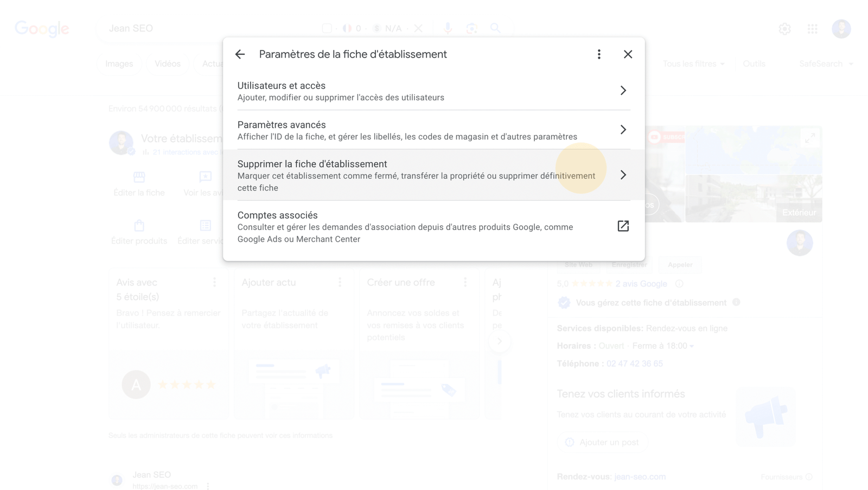Click the info icon next to Fournisseurs
The height and width of the screenshot is (490, 868).
pyautogui.click(x=809, y=477)
